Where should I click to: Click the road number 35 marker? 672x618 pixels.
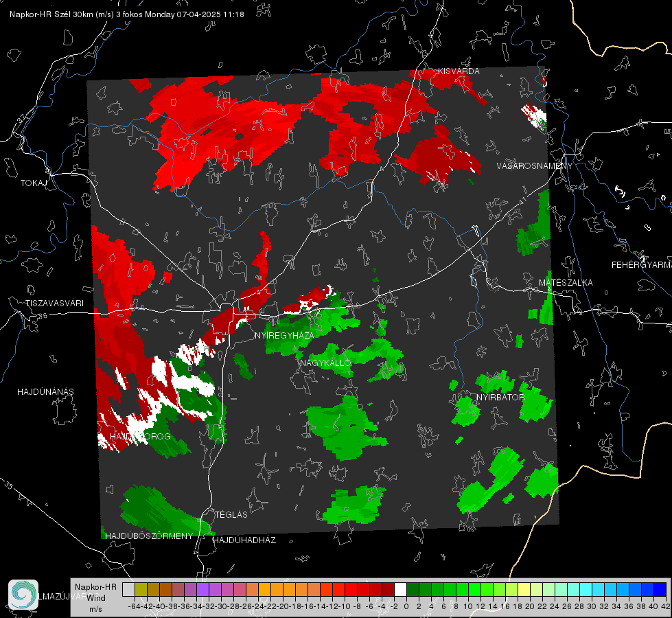point(9,486)
